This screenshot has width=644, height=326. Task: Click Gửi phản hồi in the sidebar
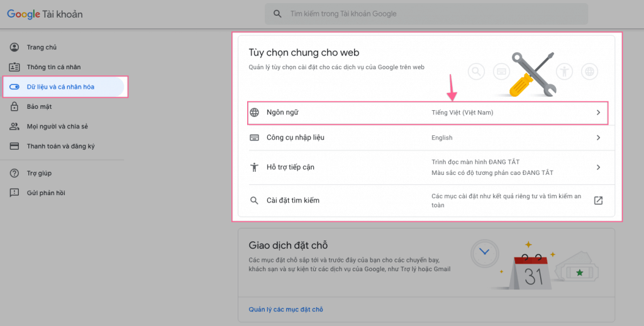coord(46,193)
